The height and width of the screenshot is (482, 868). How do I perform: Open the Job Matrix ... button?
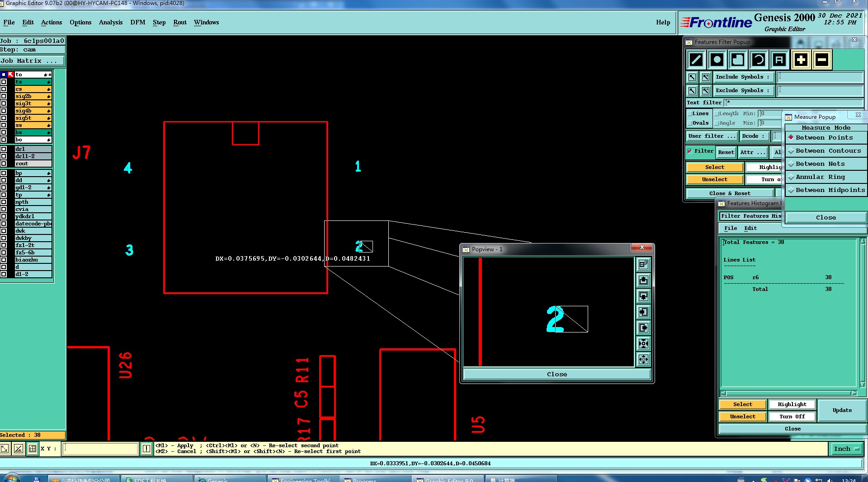[x=32, y=61]
